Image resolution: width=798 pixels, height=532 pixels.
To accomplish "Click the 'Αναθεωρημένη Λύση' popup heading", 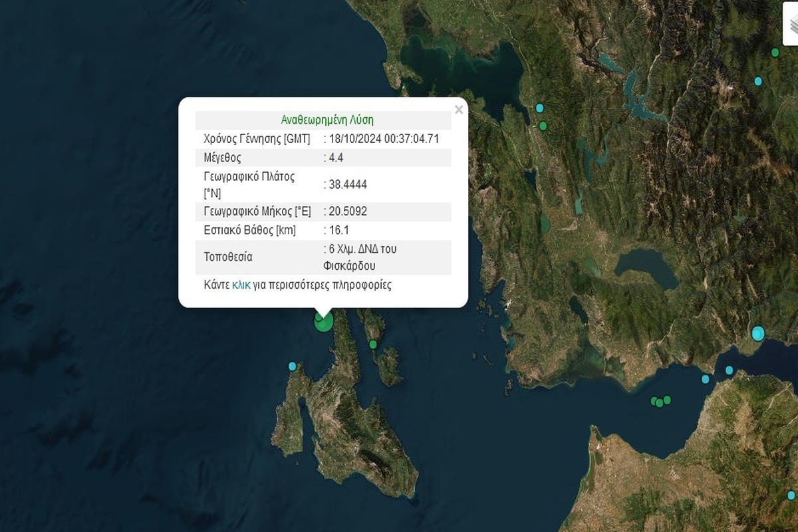I will (327, 120).
